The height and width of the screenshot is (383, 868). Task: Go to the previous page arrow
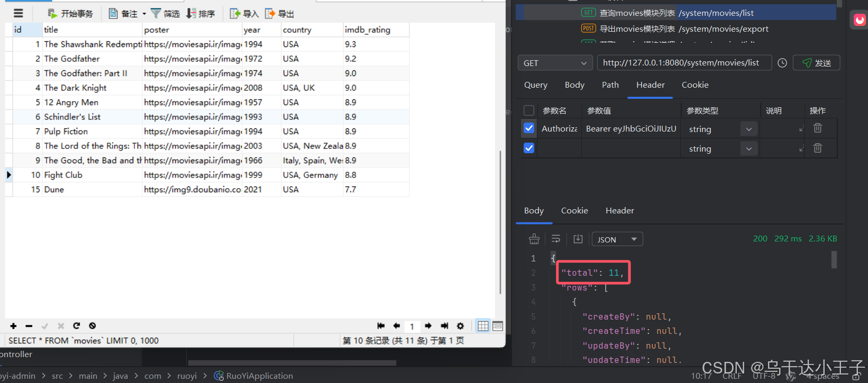(x=396, y=326)
